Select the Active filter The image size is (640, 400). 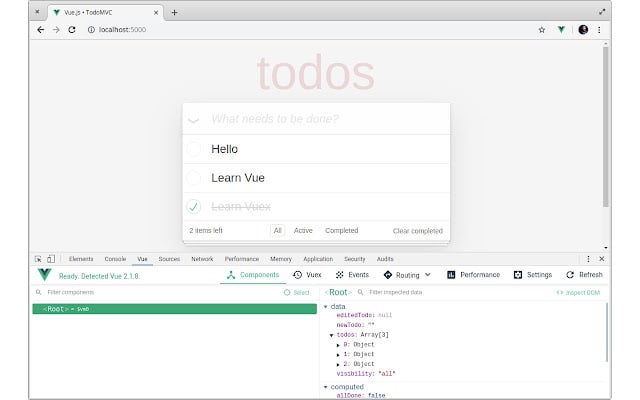pyautogui.click(x=303, y=231)
